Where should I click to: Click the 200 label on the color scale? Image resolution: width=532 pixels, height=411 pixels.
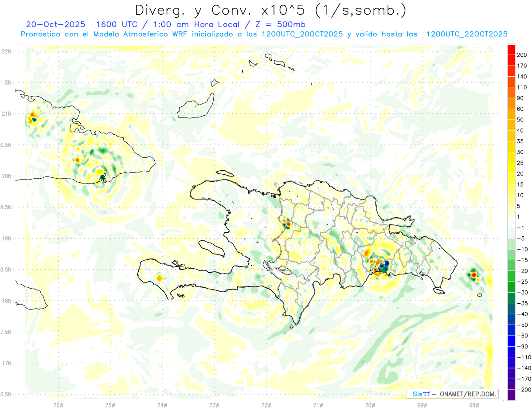(x=522, y=55)
